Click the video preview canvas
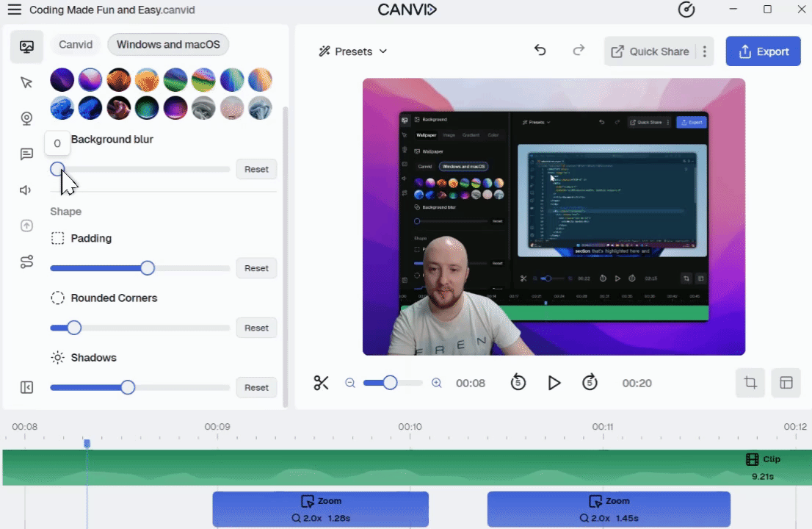Viewport: 812px width, 529px height. tap(554, 217)
